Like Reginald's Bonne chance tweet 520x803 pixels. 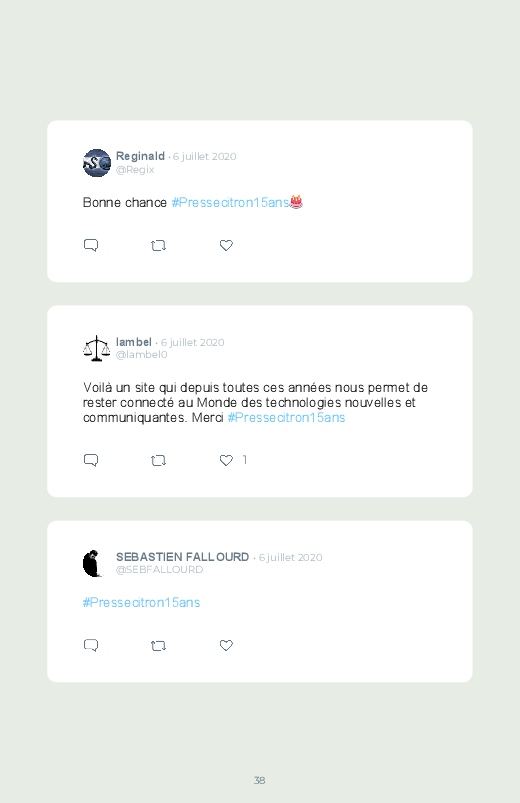pyautogui.click(x=226, y=245)
